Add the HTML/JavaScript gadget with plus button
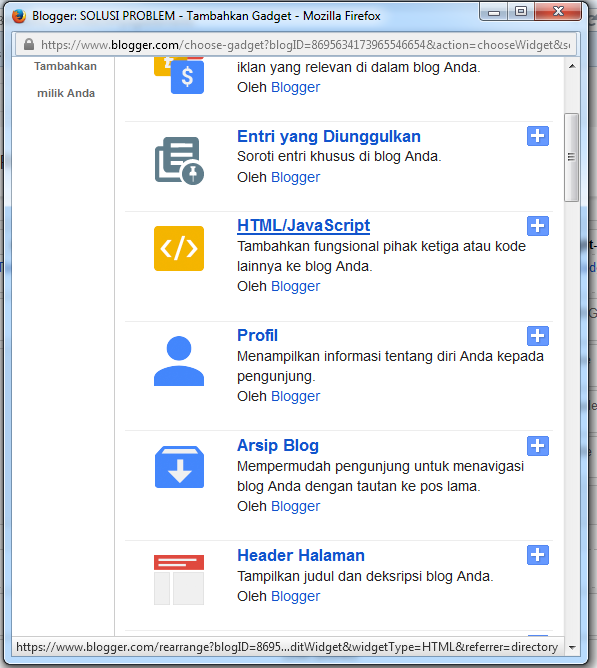Viewport: 597px width, 668px height. click(537, 226)
